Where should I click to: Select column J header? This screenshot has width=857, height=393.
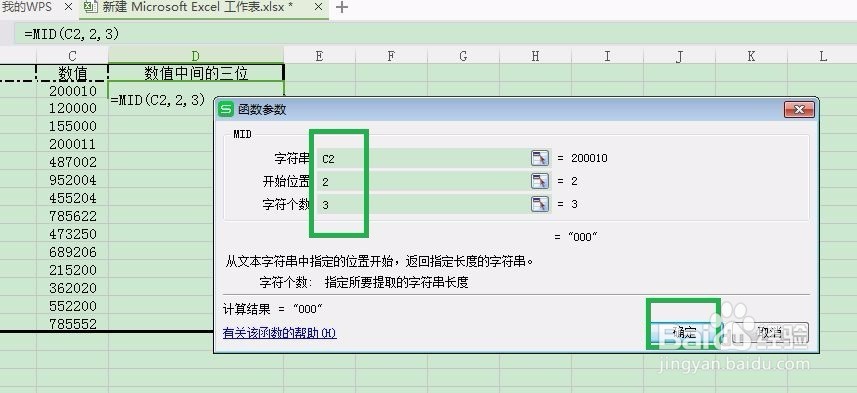[x=679, y=55]
